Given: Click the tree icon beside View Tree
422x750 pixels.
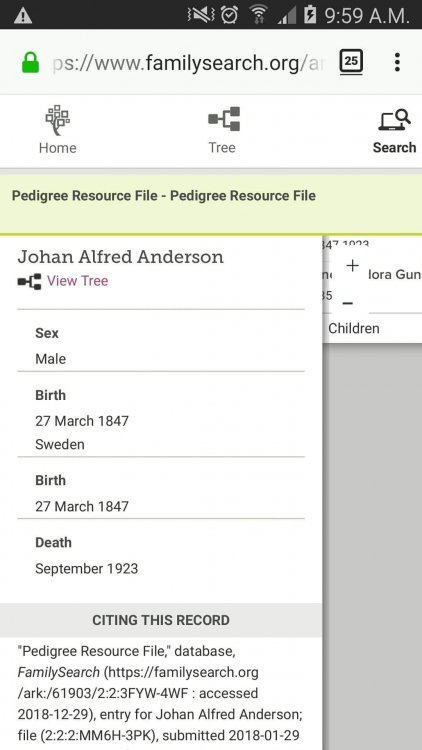Looking at the screenshot, I should click(29, 282).
